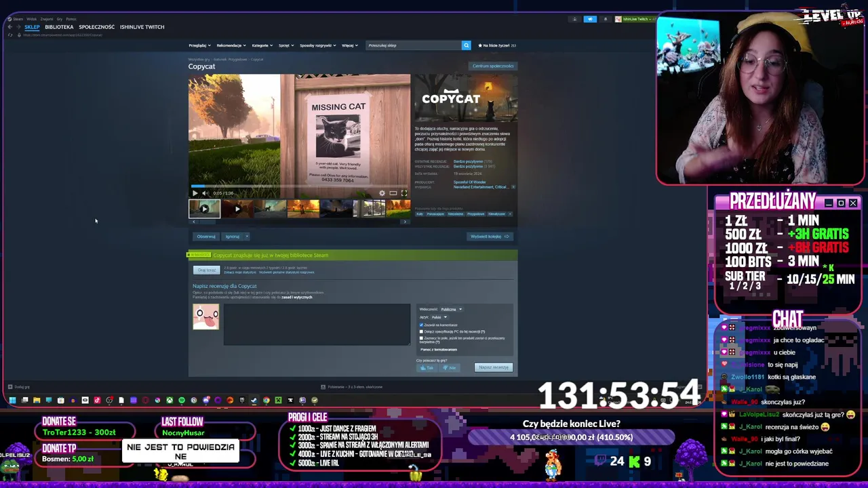Select the second trailer thumbnail with play icon

tap(237, 209)
